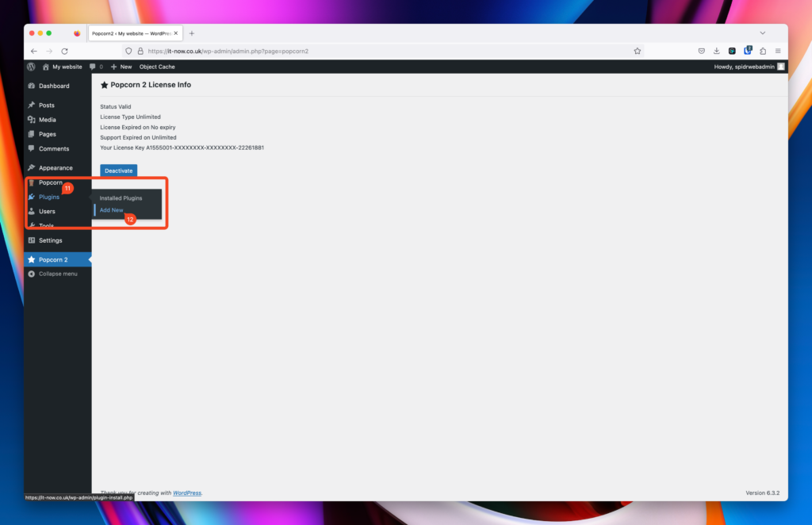Open the comments bubble in admin bar
The height and width of the screenshot is (525, 812).
[x=96, y=67]
